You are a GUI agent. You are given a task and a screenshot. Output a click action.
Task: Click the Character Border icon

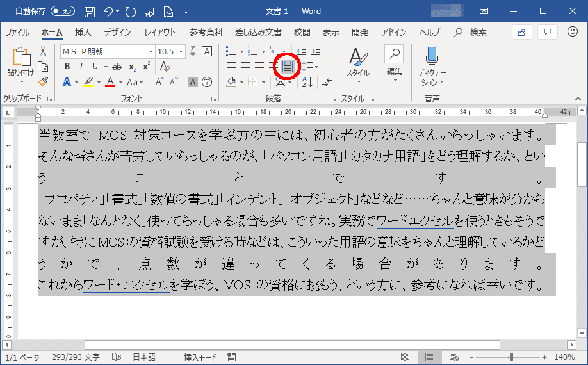pyautogui.click(x=207, y=51)
